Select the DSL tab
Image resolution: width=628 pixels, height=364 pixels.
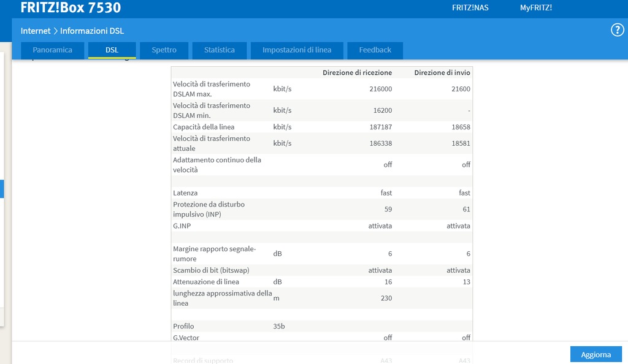pos(112,50)
